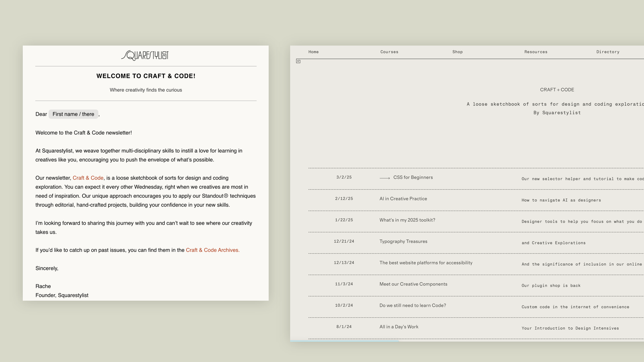Open the Home menu item
The image size is (644, 362).
pyautogui.click(x=313, y=52)
